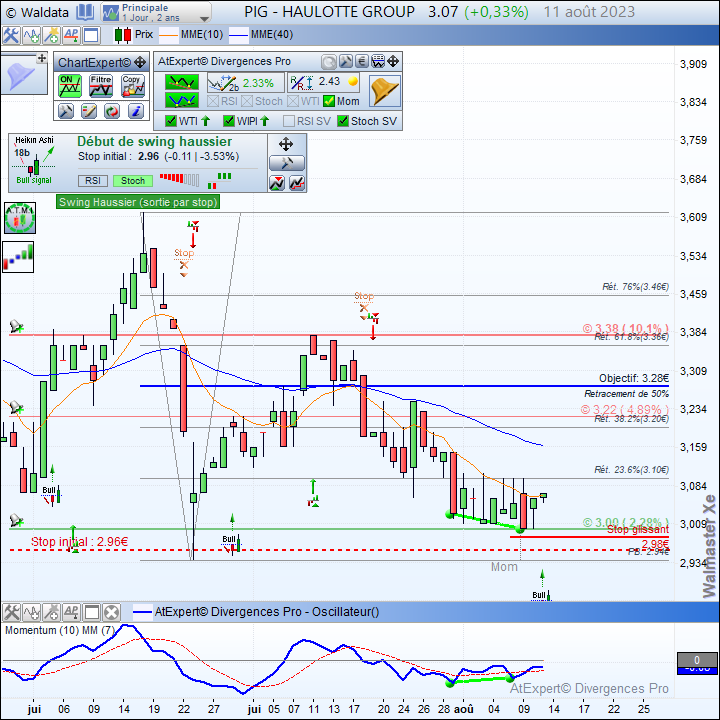Click the blue MME(40) legend swatch
The image size is (720, 720).
(239, 35)
